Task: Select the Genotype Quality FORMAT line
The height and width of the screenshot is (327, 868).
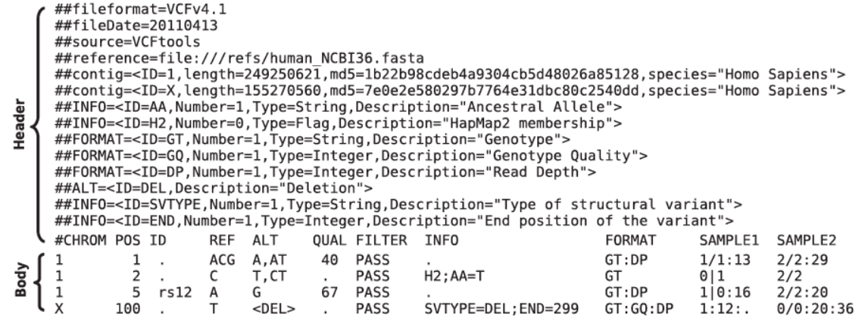Action: pos(351,155)
